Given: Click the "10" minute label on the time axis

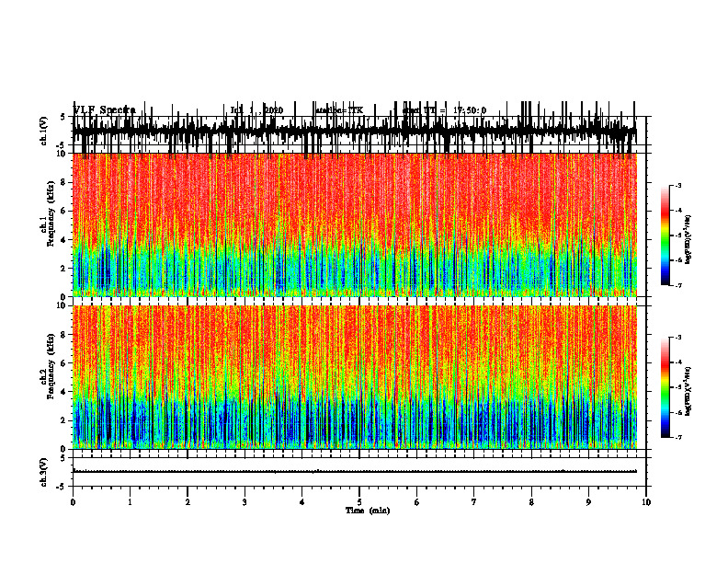Looking at the screenshot, I should pyautogui.click(x=646, y=502).
